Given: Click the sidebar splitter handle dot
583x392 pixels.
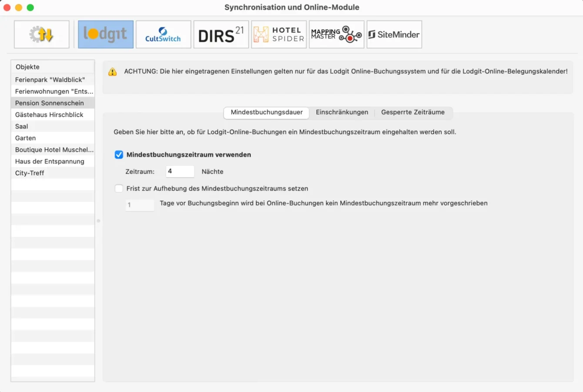Looking at the screenshot, I should (99, 221).
